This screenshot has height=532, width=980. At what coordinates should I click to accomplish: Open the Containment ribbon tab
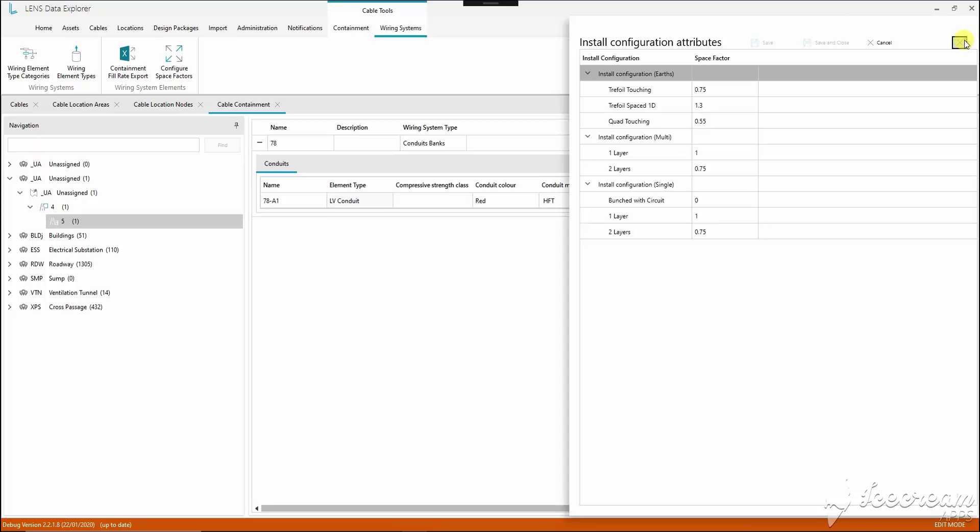click(351, 28)
